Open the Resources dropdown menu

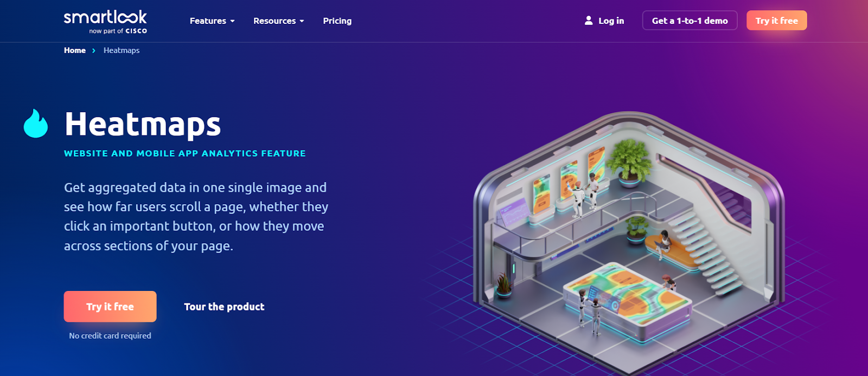coord(278,21)
